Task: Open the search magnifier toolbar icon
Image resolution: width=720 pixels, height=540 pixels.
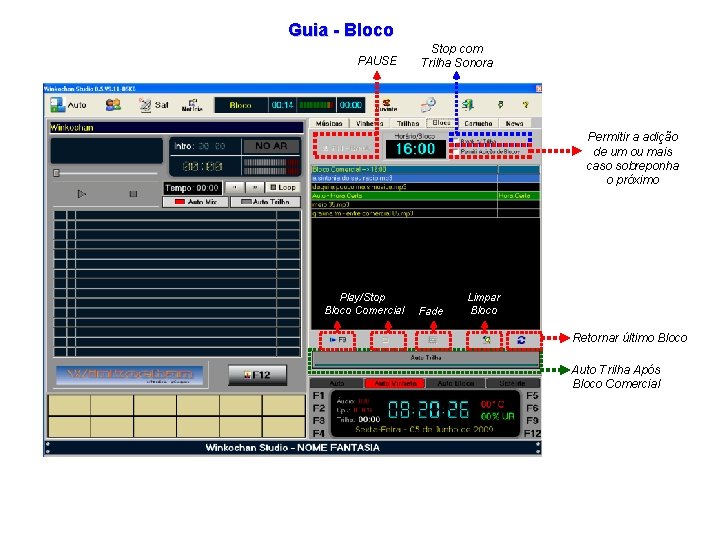Action: 428,105
